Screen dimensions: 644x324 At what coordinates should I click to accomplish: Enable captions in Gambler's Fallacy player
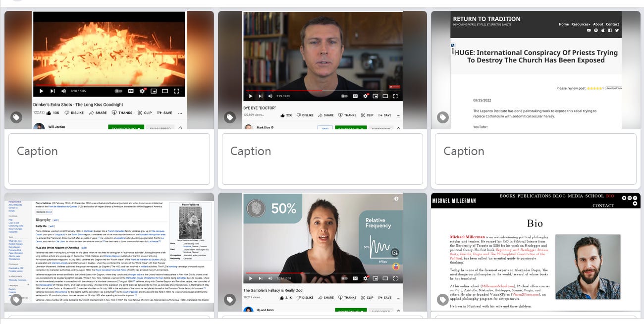(355, 278)
